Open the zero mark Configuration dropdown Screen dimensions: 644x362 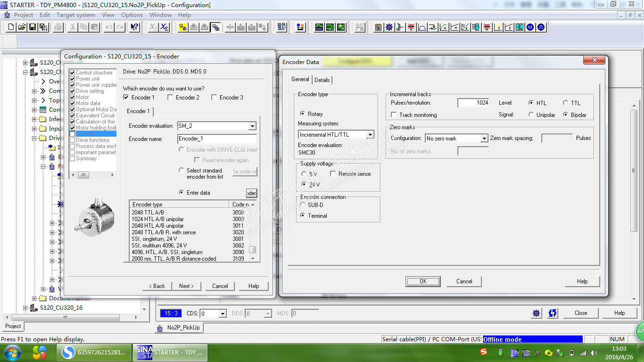[484, 139]
